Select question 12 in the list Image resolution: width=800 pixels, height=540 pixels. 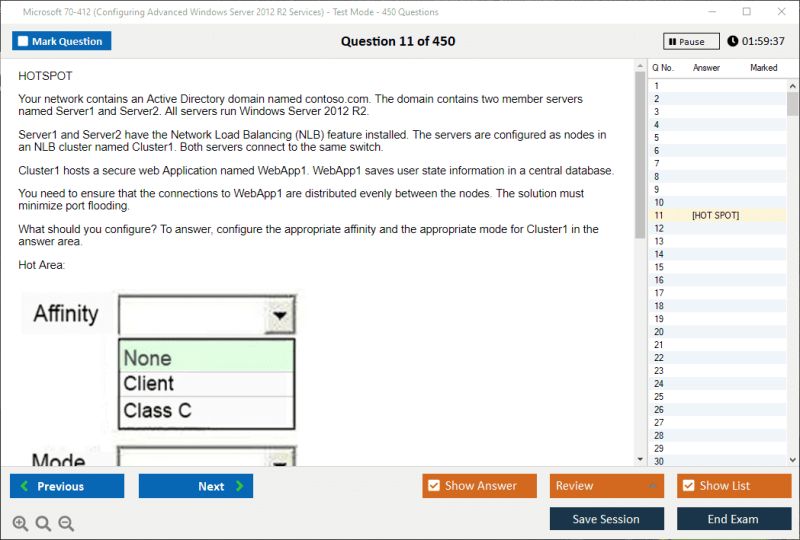pyautogui.click(x=717, y=228)
